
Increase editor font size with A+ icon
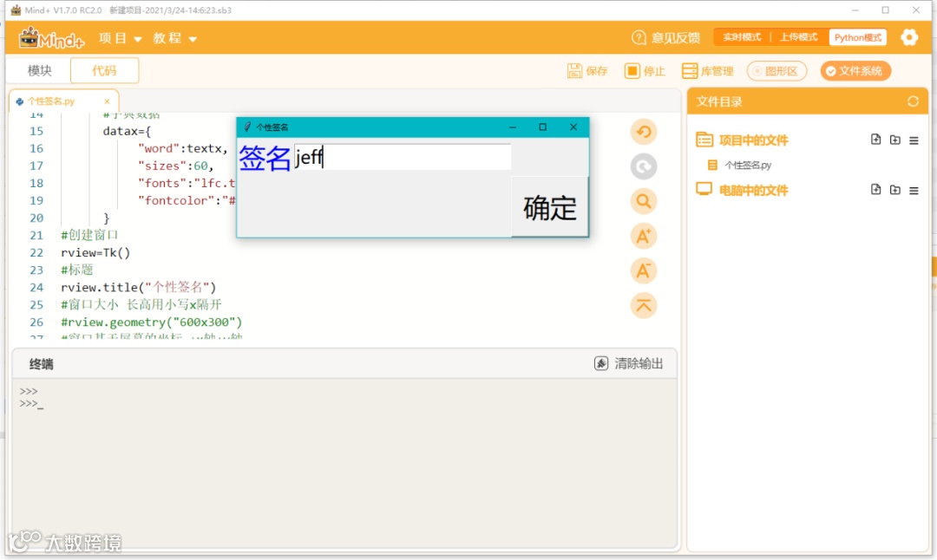point(644,237)
